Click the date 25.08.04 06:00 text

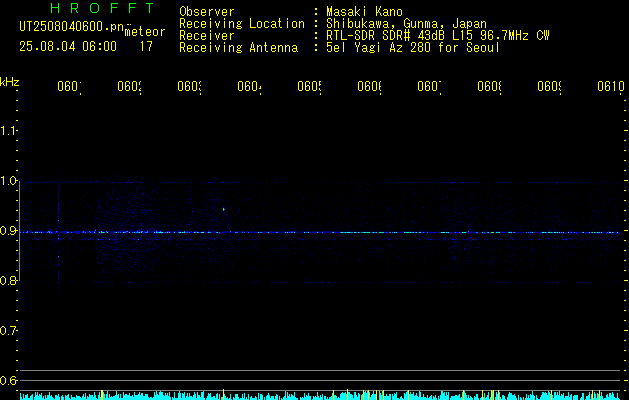(x=68, y=47)
